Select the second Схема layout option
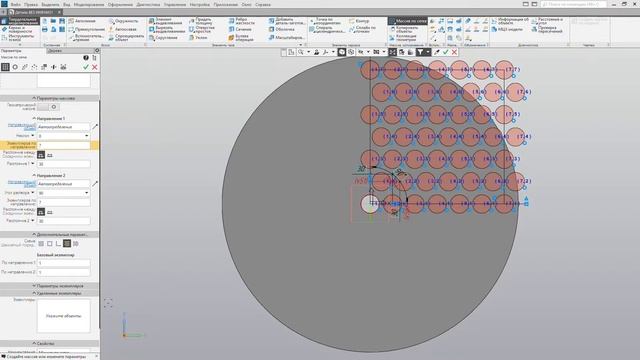The image size is (640, 360). (50, 244)
